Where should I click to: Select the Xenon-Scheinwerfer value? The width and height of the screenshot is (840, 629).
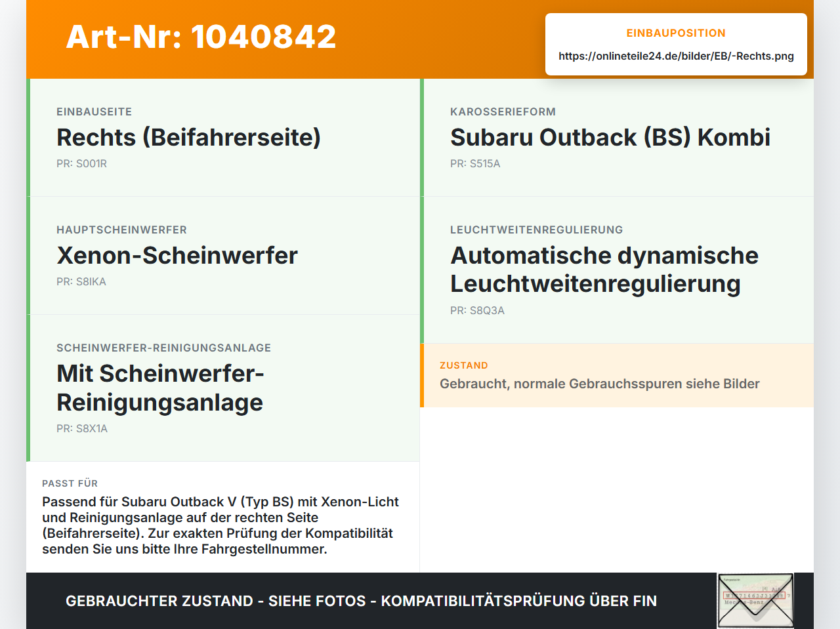177,256
